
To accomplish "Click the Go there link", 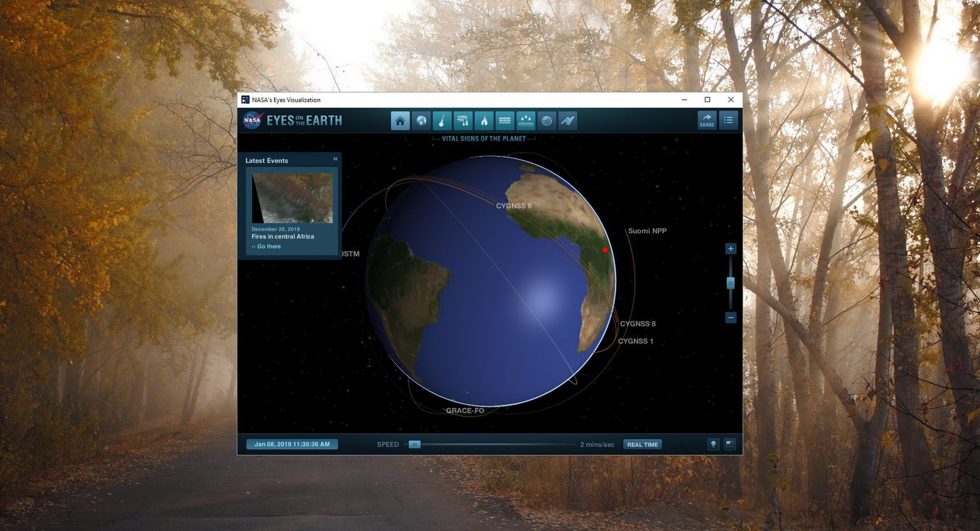I will click(x=266, y=247).
